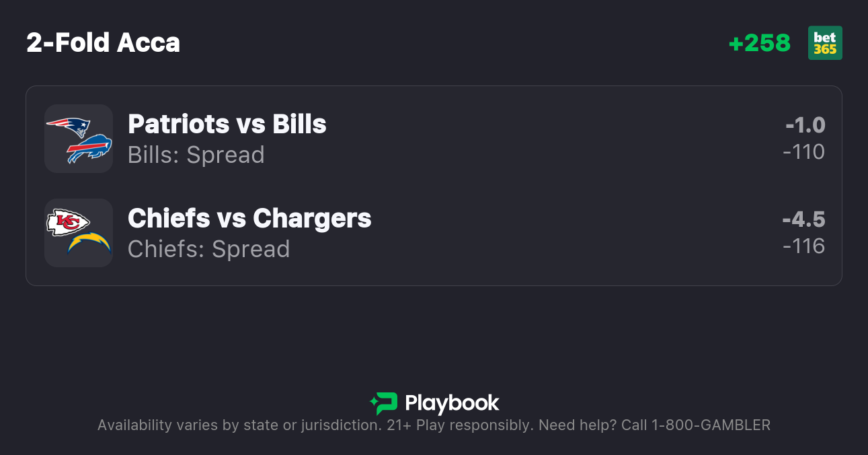Click the -116 odds for Chiefs

click(x=804, y=246)
